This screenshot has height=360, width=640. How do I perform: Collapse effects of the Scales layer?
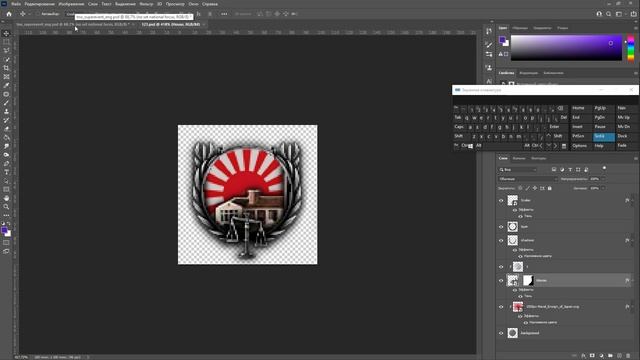(633, 200)
